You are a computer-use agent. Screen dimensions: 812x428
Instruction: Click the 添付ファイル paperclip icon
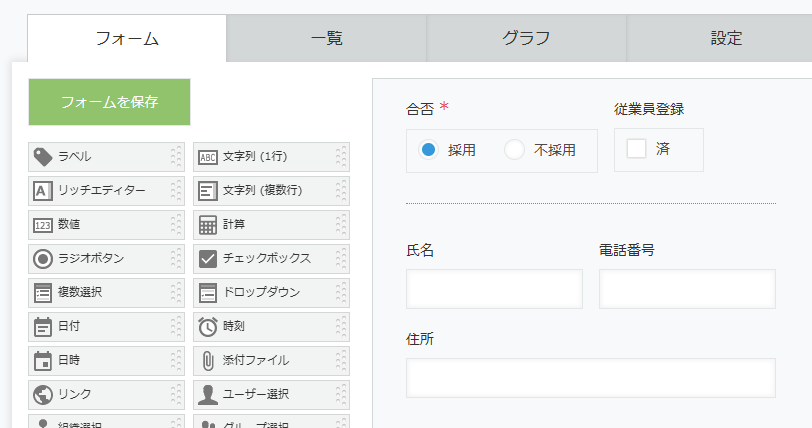(x=208, y=361)
